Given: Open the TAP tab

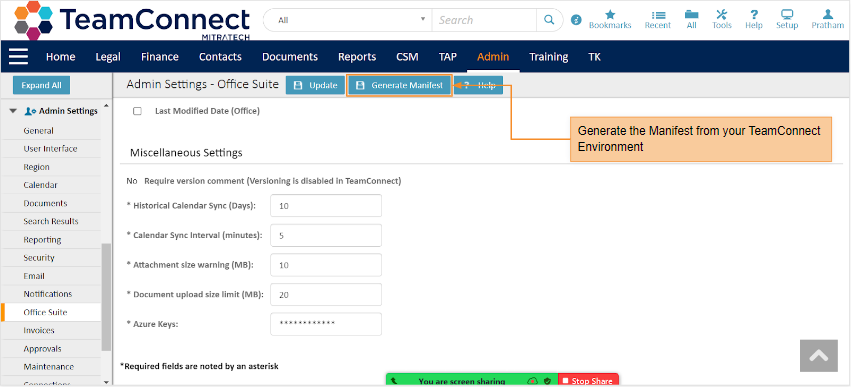Looking at the screenshot, I should [448, 56].
